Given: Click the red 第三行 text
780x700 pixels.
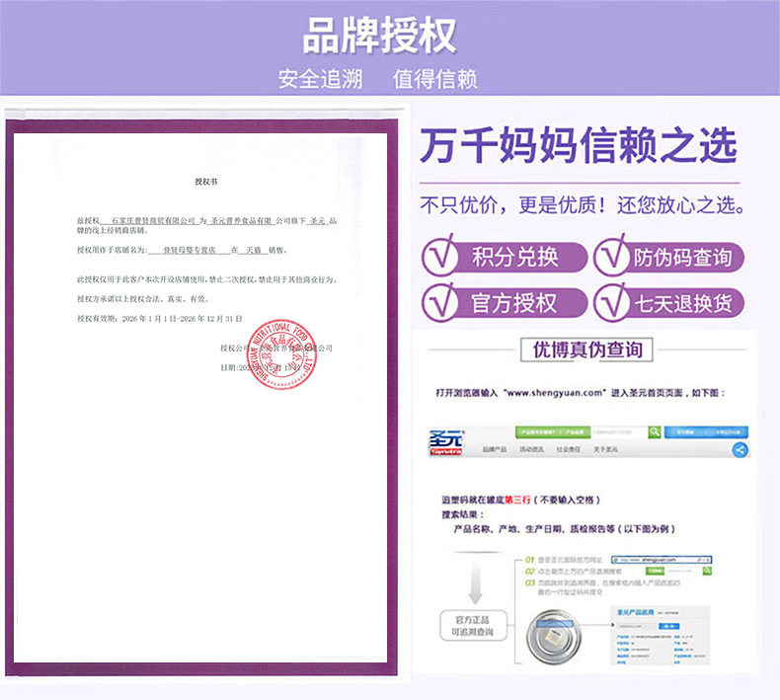Looking at the screenshot, I should pyautogui.click(x=517, y=500).
